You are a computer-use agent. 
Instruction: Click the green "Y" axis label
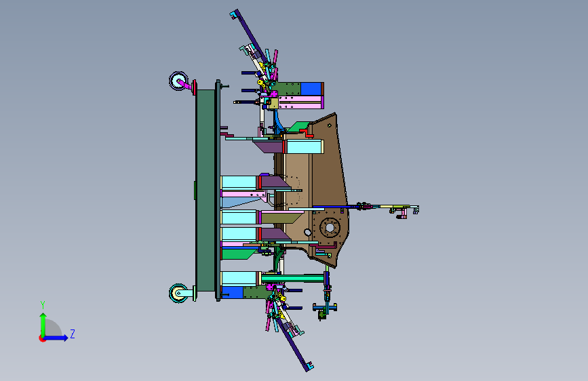42,305
